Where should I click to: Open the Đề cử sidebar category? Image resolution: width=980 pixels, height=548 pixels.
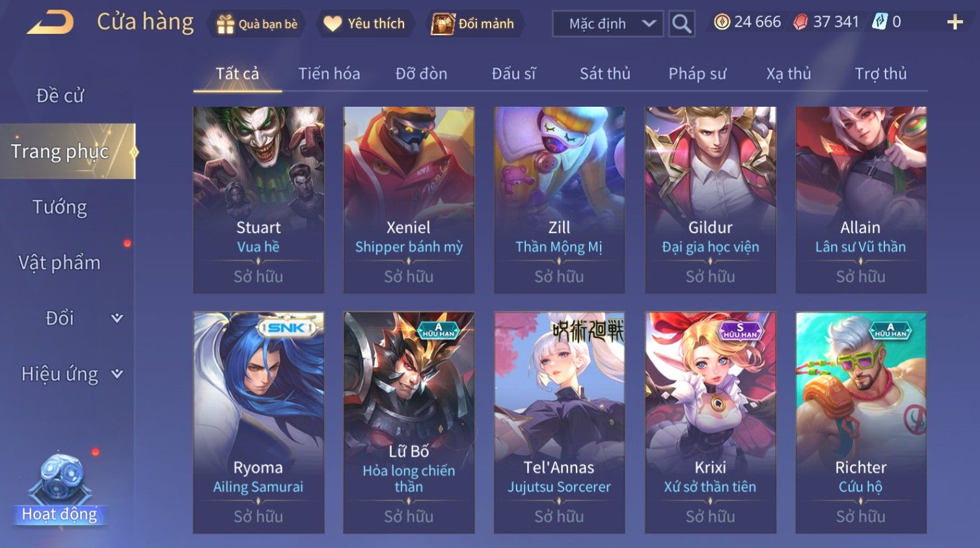tap(60, 96)
